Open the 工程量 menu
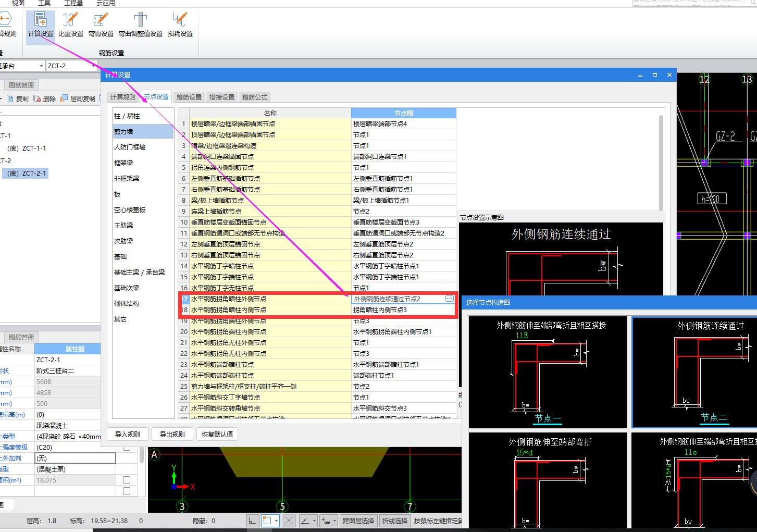Image resolution: width=757 pixels, height=532 pixels. (x=73, y=3)
